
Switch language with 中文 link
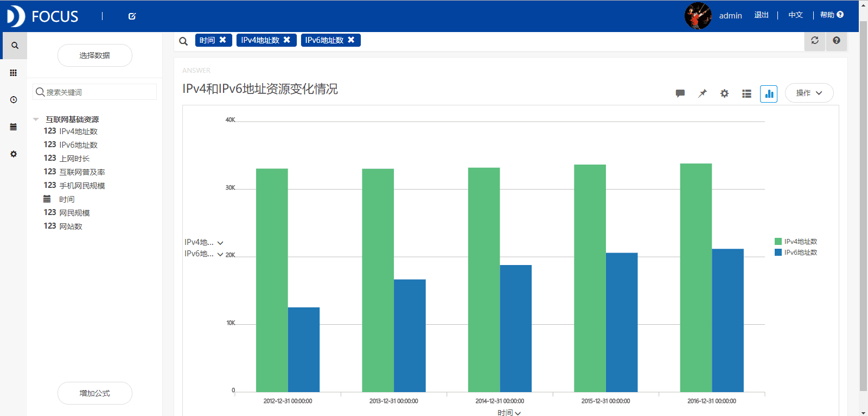point(795,15)
